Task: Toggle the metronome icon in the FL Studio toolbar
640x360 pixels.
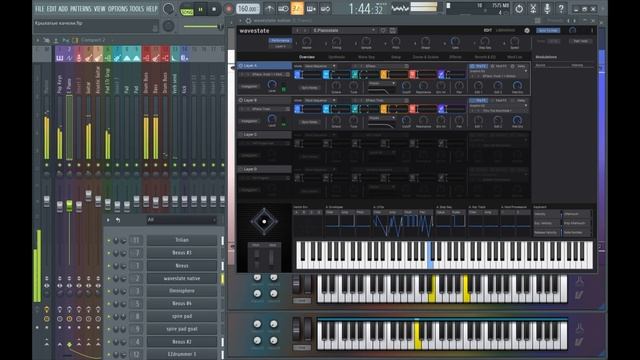Action: pyautogui.click(x=269, y=9)
